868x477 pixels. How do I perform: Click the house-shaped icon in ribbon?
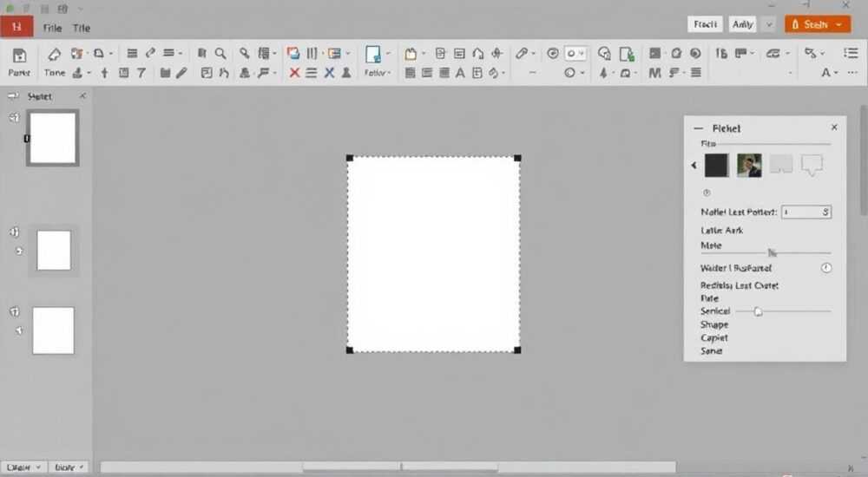(477, 54)
